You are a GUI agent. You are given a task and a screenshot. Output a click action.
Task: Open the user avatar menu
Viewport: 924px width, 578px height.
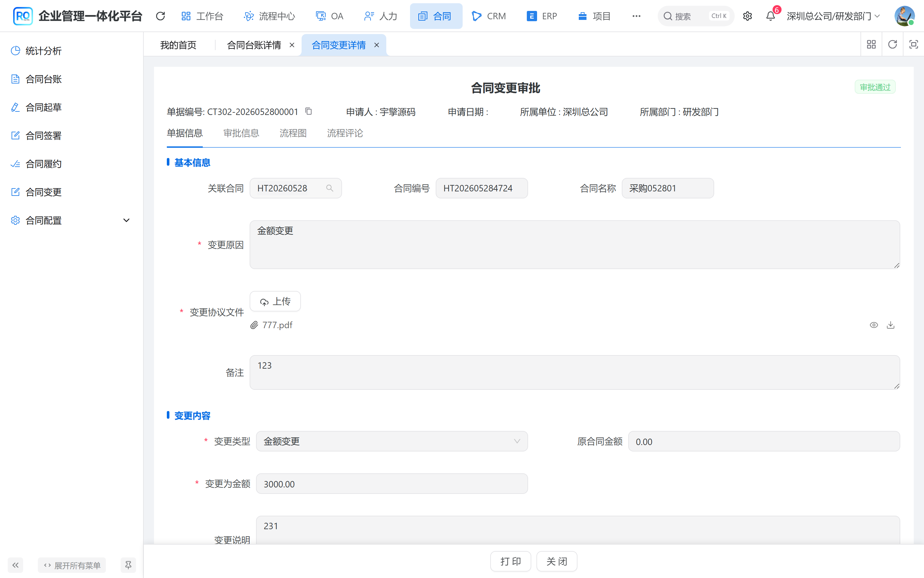pyautogui.click(x=904, y=16)
